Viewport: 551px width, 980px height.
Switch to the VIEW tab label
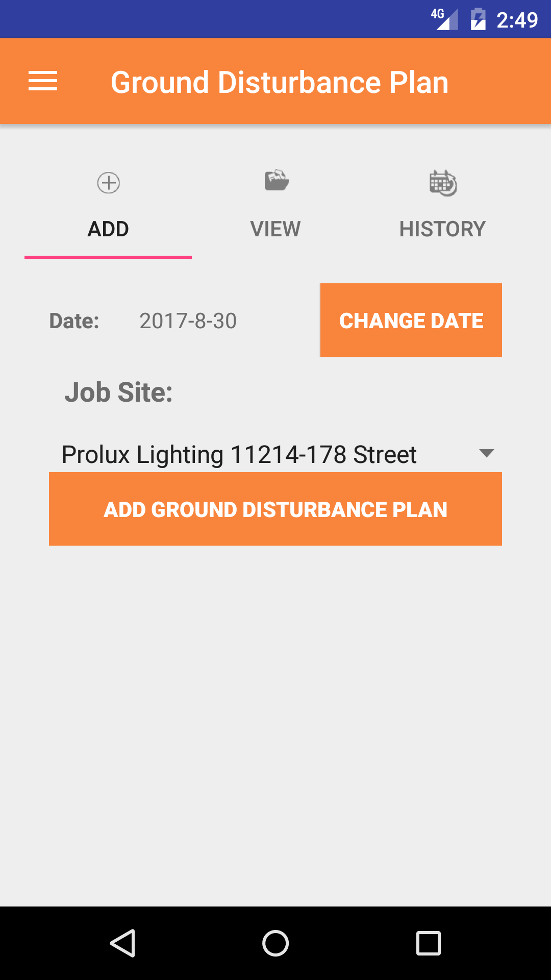[x=275, y=229]
